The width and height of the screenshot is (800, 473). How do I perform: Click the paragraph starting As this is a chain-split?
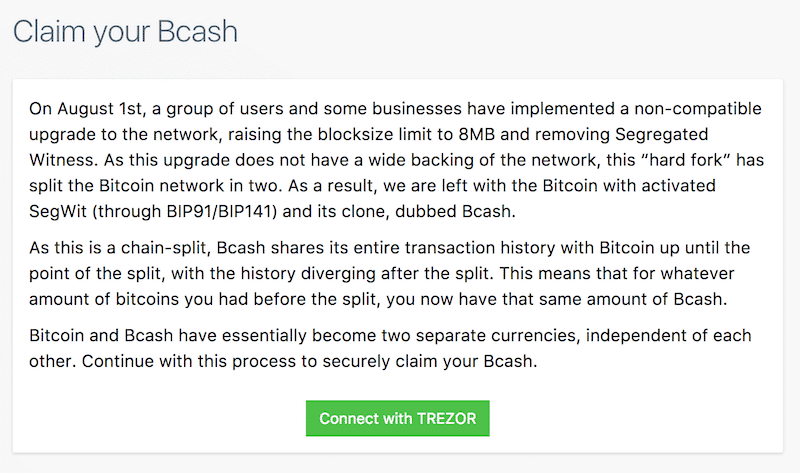[x=389, y=273]
